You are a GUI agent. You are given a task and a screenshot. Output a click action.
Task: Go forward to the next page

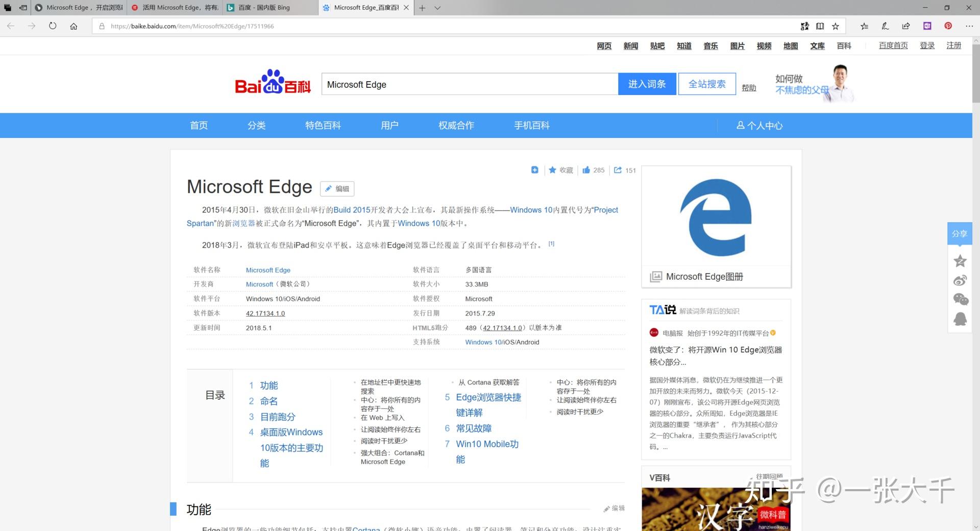32,26
